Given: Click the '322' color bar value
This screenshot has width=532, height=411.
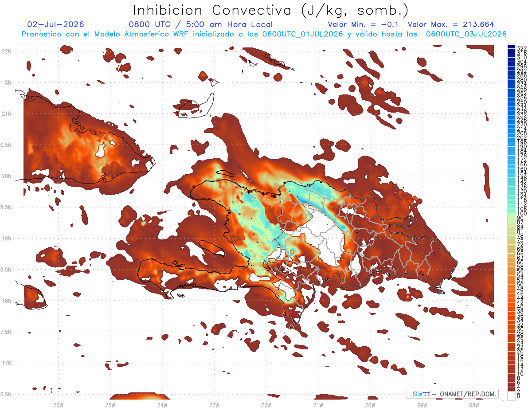Looking at the screenshot, I should 522,48.
